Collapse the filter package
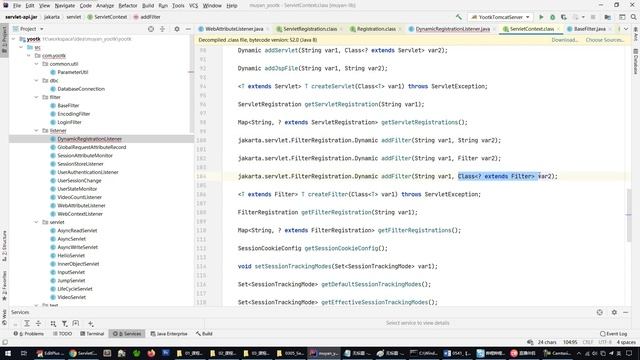 [x=36, y=97]
